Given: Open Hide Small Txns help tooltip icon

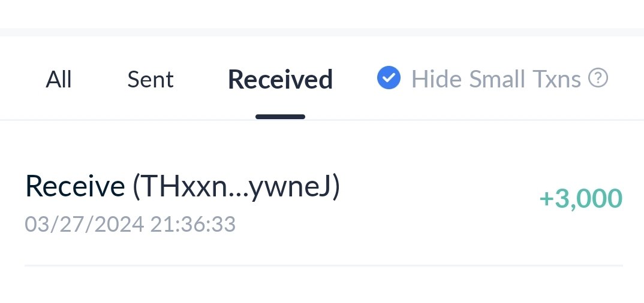Looking at the screenshot, I should click(x=598, y=77).
